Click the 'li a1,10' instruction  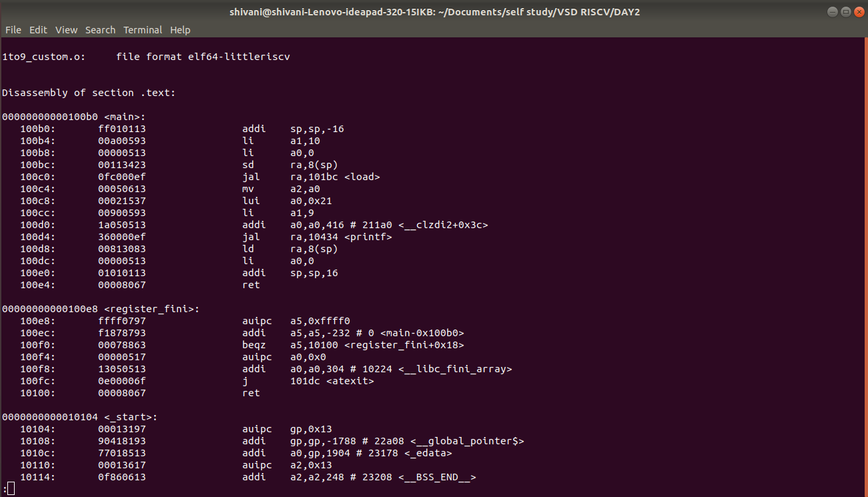click(x=281, y=141)
